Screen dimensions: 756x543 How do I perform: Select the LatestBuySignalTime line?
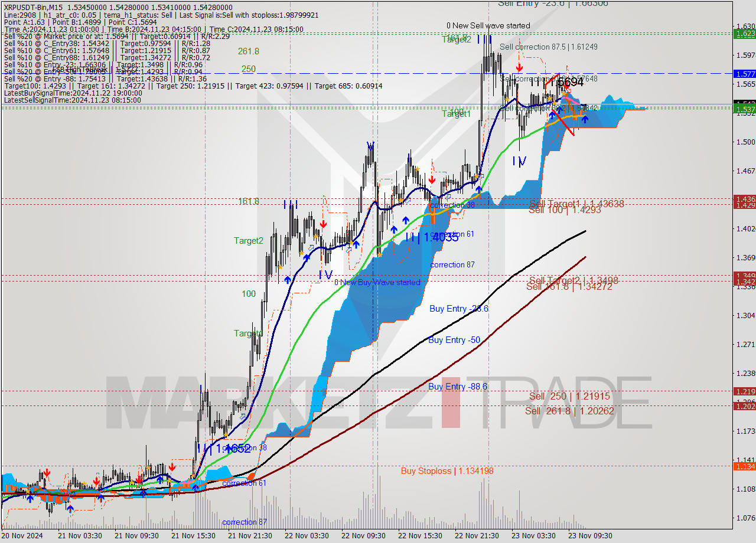pyautogui.click(x=73, y=93)
